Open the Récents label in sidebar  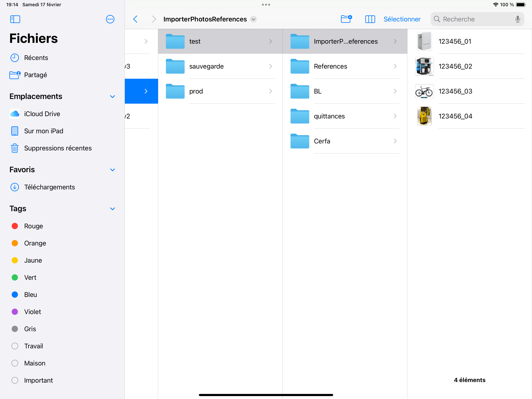[36, 58]
